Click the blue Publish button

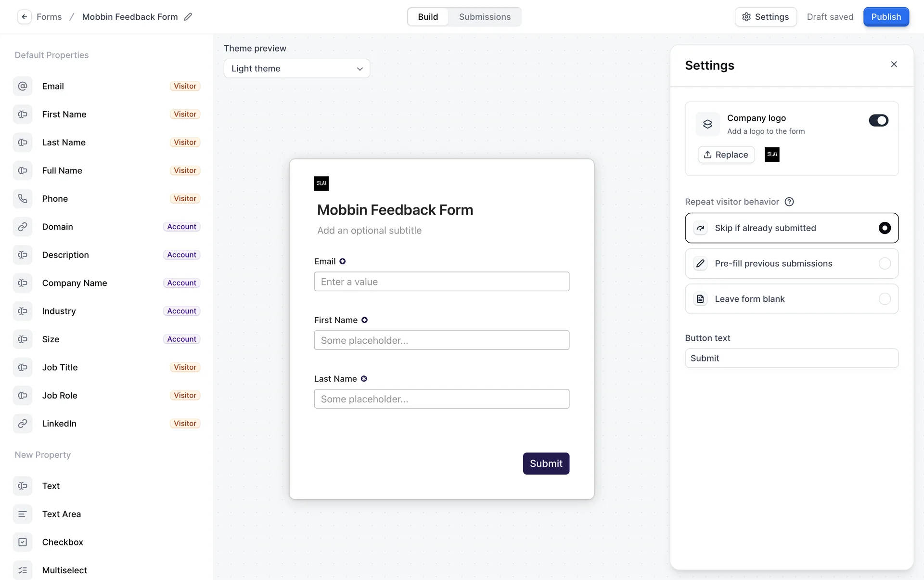click(885, 17)
